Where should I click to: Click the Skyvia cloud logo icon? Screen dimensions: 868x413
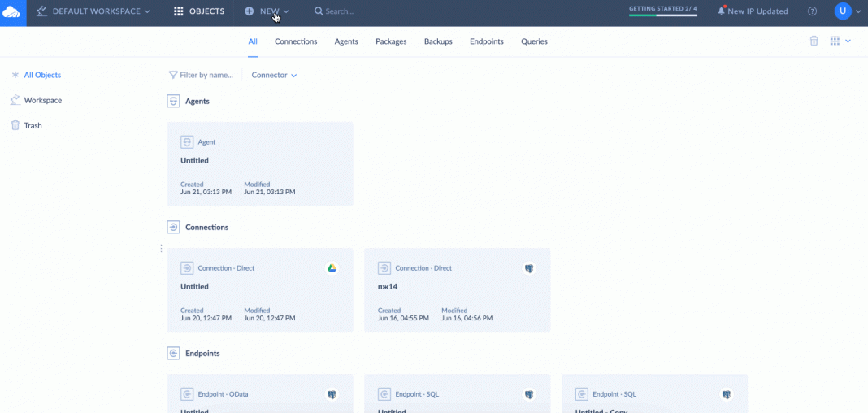(x=12, y=11)
